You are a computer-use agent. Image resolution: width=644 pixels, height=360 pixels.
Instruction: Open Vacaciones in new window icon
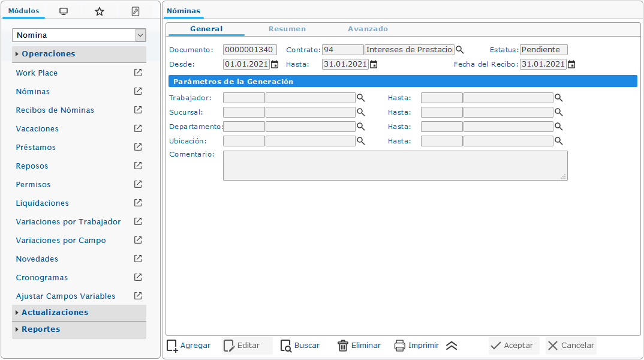pyautogui.click(x=138, y=128)
